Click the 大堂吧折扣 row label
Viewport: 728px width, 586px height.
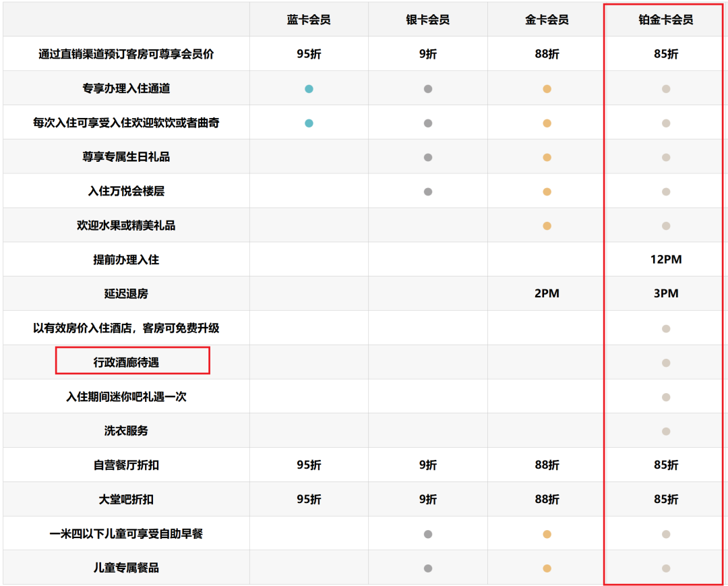coord(126,500)
